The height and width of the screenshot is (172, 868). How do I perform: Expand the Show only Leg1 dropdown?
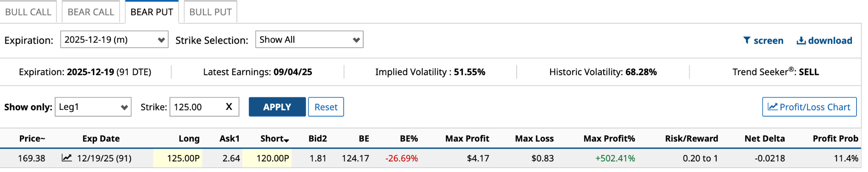[x=93, y=107]
